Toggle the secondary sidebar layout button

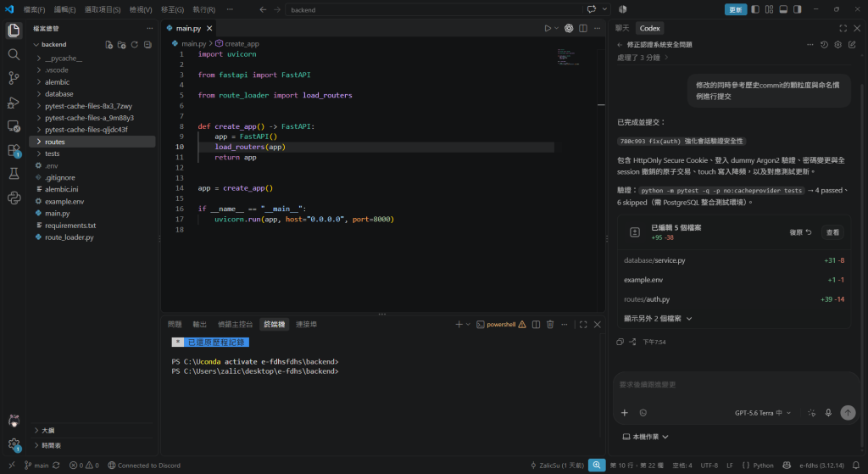pyautogui.click(x=797, y=9)
